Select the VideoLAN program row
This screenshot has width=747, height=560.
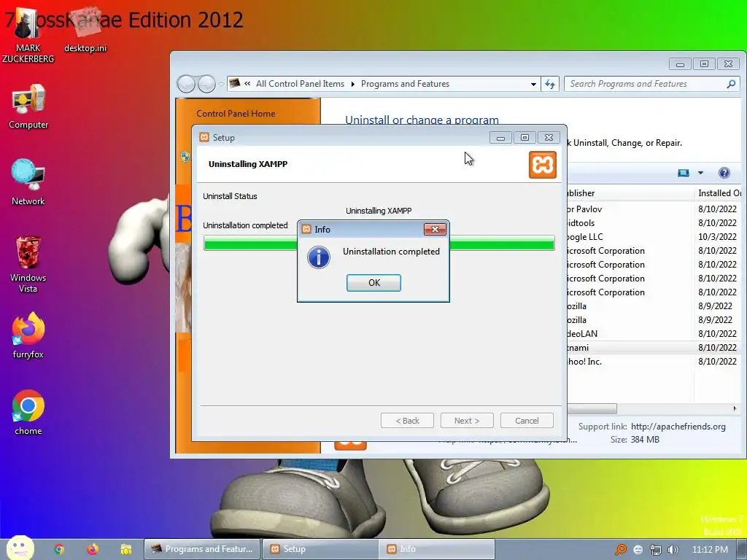click(654, 334)
